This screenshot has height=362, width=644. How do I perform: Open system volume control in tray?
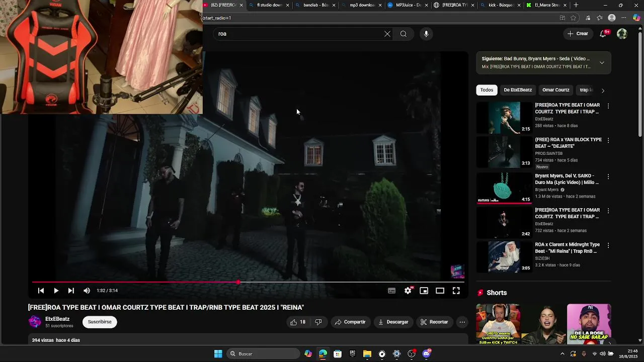[x=602, y=354]
